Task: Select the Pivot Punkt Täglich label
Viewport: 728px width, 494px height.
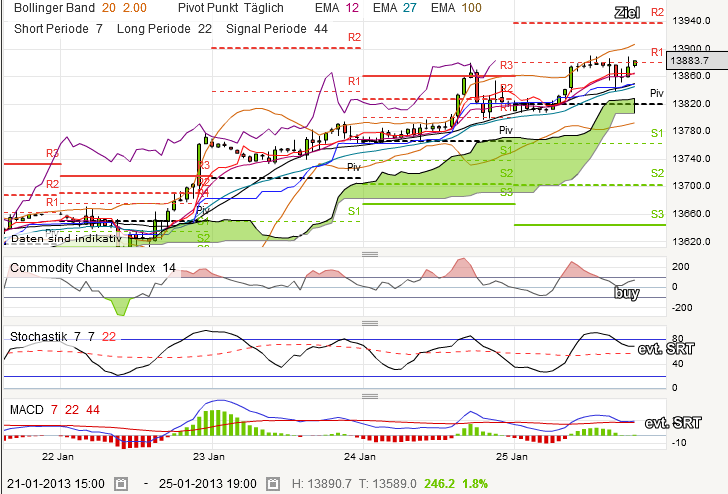Action: point(231,8)
